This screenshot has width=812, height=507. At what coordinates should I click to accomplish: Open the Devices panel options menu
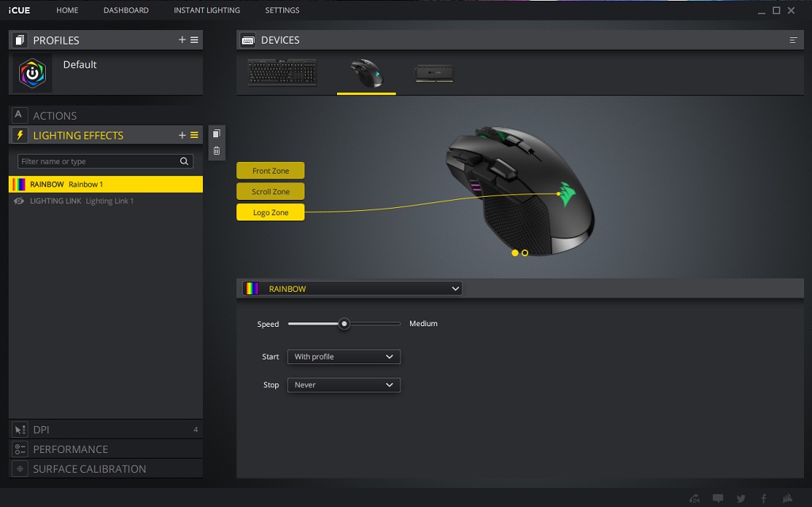pos(793,40)
